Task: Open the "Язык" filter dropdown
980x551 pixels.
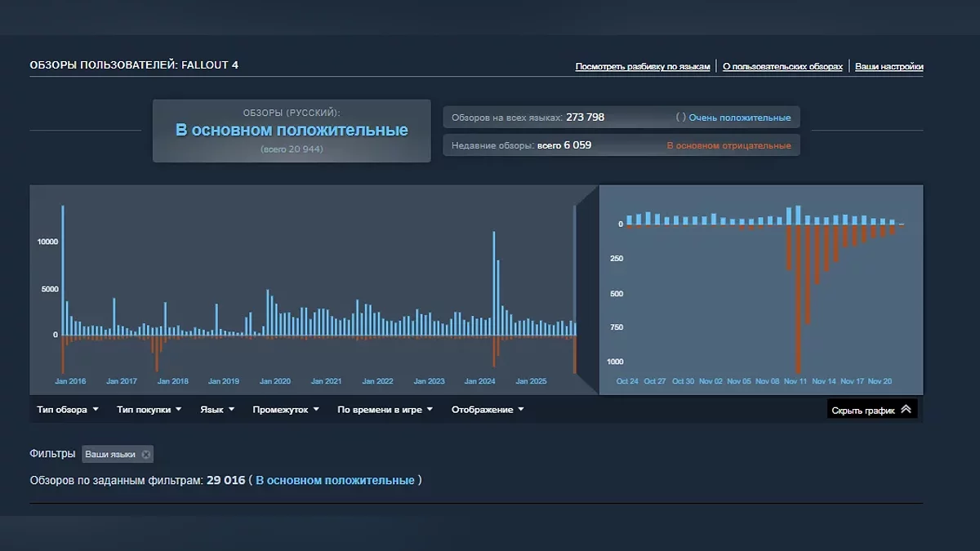Action: pyautogui.click(x=217, y=410)
